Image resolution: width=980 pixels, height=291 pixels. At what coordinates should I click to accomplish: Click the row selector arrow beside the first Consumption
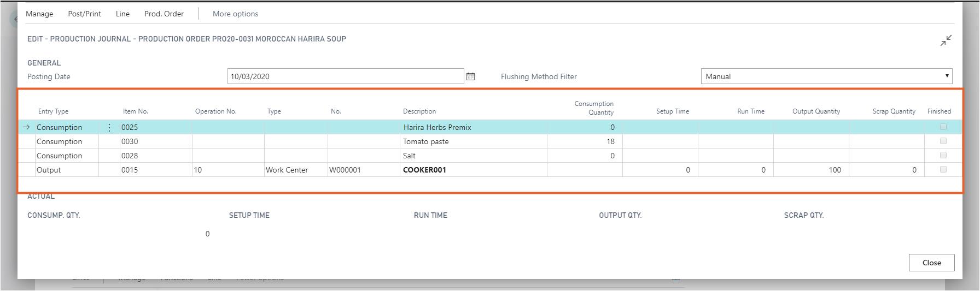click(26, 127)
